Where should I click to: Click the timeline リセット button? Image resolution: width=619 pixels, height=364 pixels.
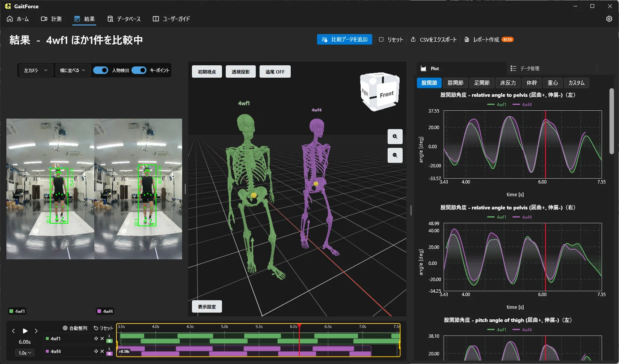point(103,328)
